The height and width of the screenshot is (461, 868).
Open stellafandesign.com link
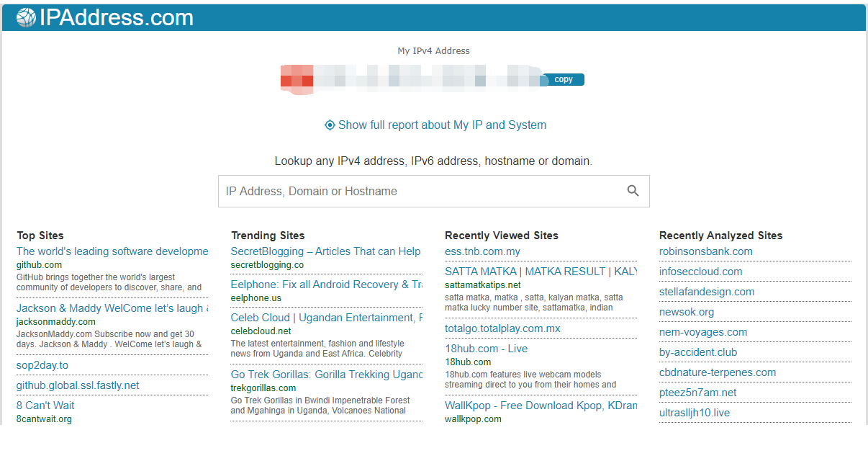pos(707,292)
